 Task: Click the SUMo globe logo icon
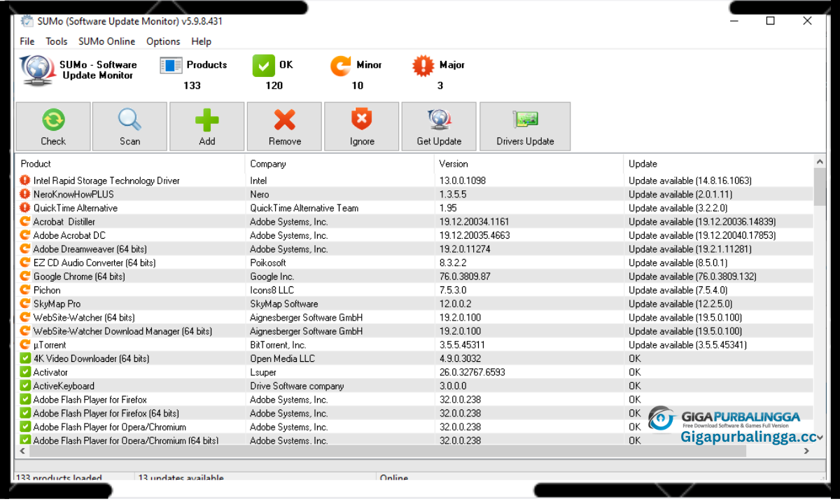tap(36, 70)
